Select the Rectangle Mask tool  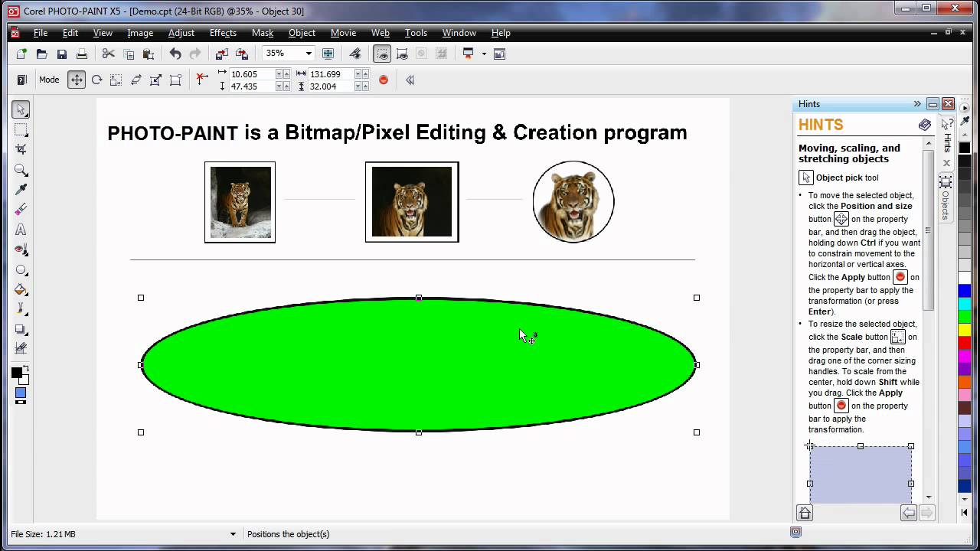[x=21, y=129]
